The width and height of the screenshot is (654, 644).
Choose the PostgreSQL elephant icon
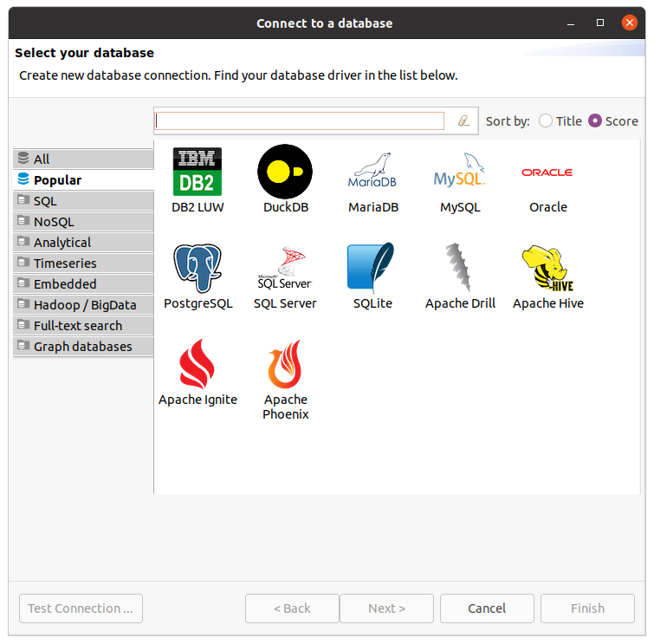point(197,267)
